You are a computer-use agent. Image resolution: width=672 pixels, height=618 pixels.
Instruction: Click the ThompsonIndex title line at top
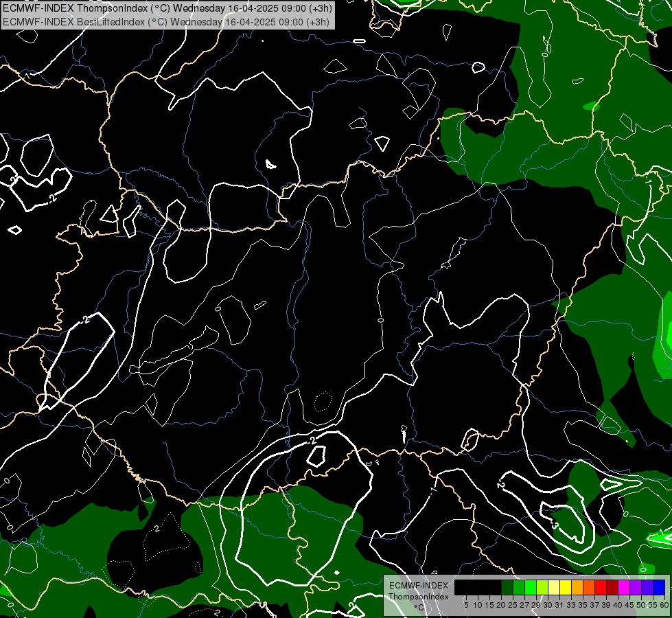(x=167, y=8)
